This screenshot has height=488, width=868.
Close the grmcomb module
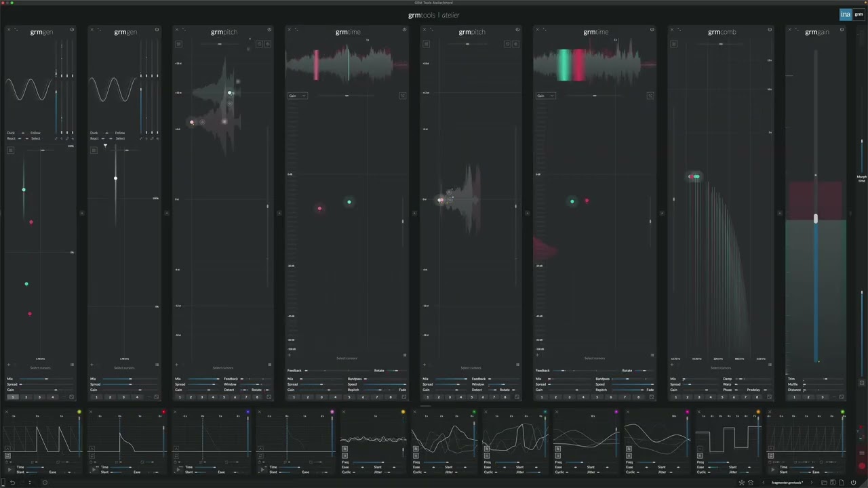tap(672, 29)
